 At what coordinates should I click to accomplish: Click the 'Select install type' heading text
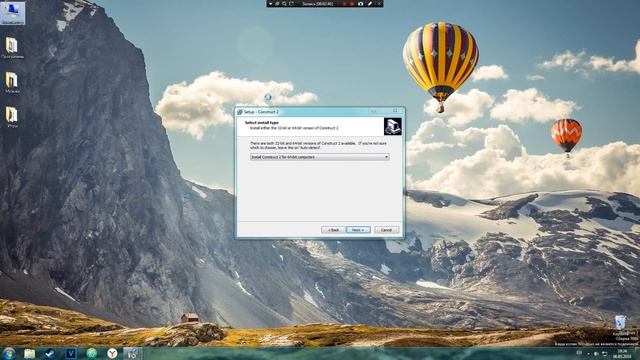[262, 122]
